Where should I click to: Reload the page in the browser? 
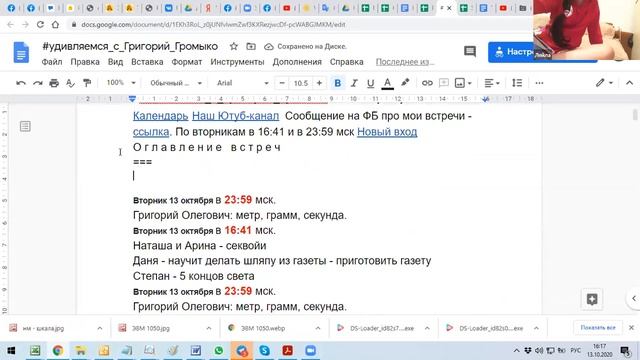tap(40, 24)
